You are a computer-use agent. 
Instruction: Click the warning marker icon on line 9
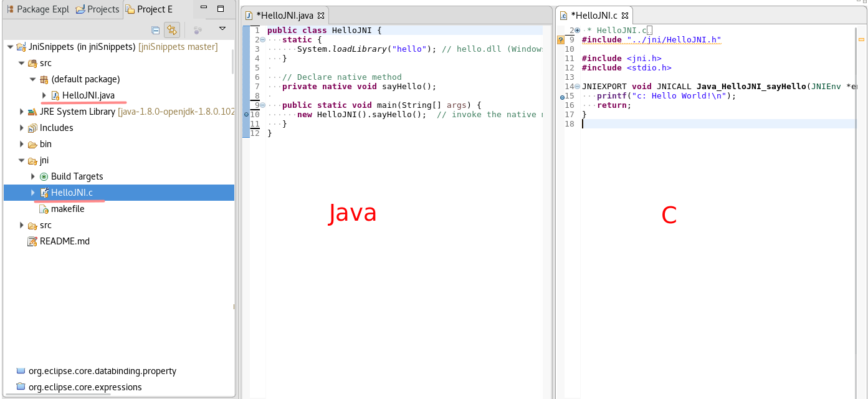click(560, 40)
